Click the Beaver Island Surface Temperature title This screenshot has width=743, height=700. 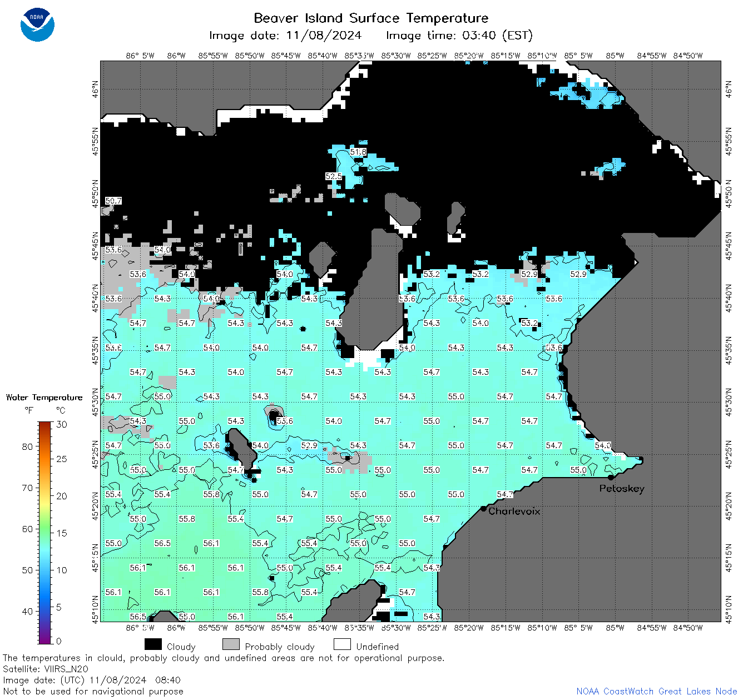[x=371, y=18]
